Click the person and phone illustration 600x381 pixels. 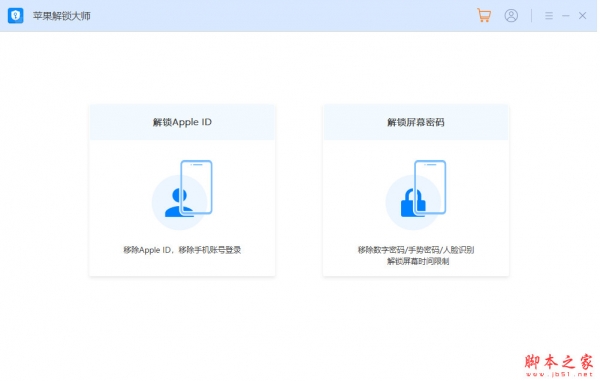click(x=182, y=195)
